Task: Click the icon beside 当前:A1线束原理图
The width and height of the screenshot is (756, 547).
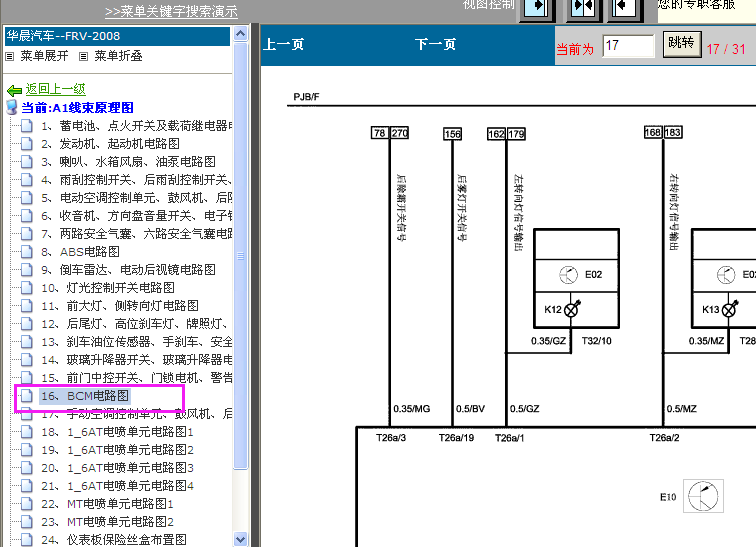Action: [x=12, y=107]
